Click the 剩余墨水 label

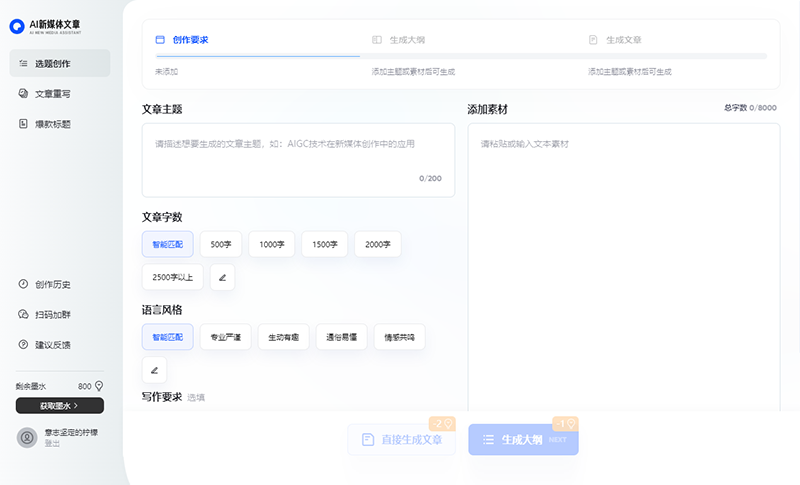(31, 386)
